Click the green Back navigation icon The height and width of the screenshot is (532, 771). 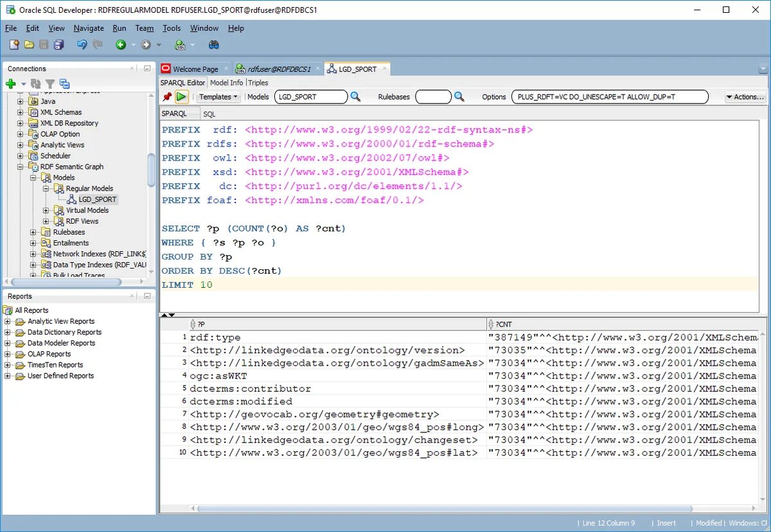pos(120,44)
